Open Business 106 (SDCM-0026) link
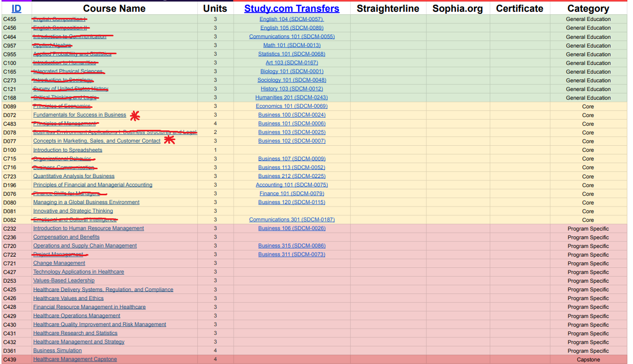Screen dimensions: 633x364 pos(291,229)
